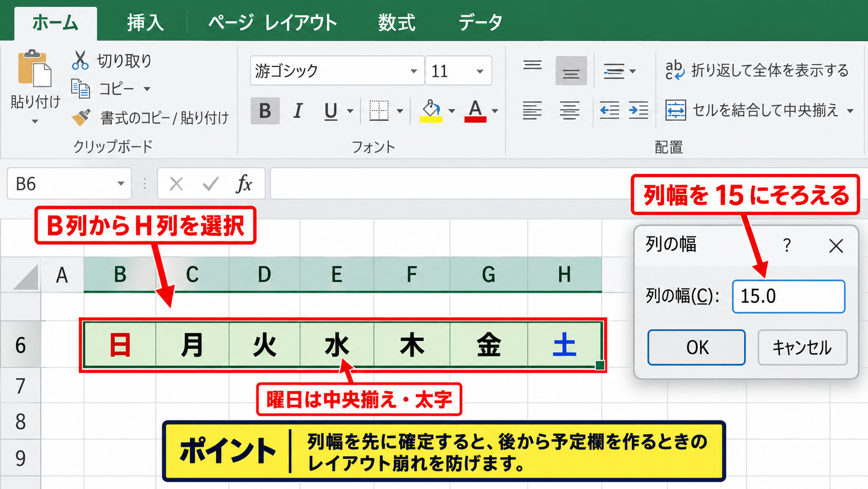Align text to middle of cell

click(x=571, y=71)
